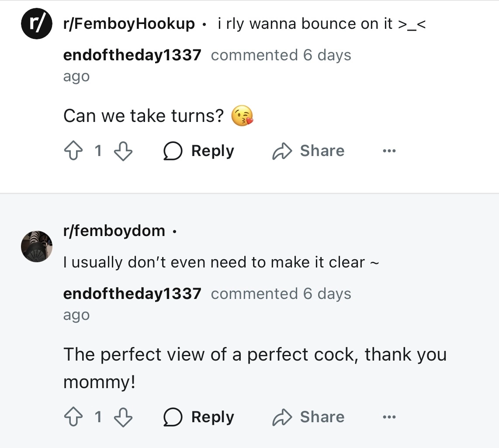Click the "Can we take turns?" comment text
The image size is (499, 448).
click(143, 116)
